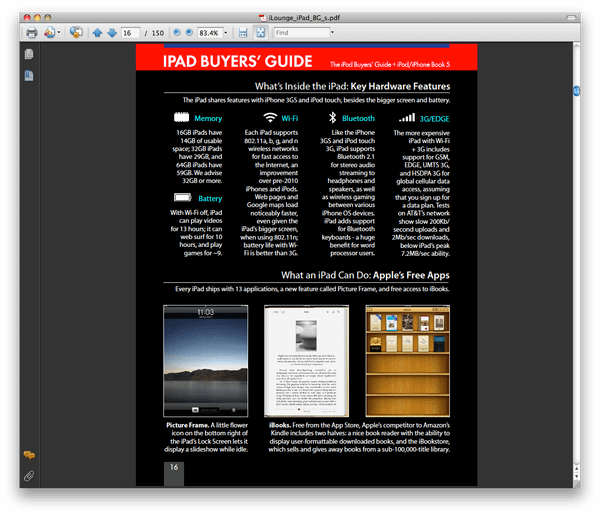The height and width of the screenshot is (515, 600).
Task: Click the 'Wi-Fi' heading text
Action: pyautogui.click(x=290, y=118)
